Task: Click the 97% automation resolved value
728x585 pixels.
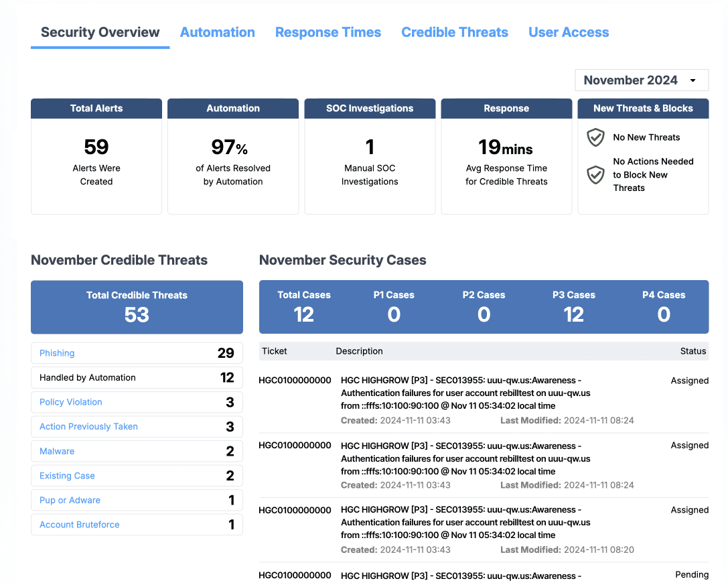Action: [229, 147]
